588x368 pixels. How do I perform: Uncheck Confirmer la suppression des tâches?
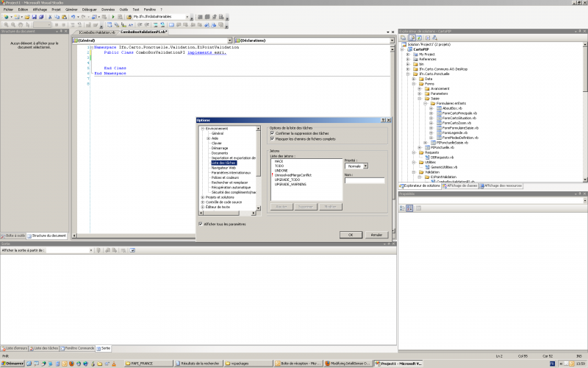coord(273,133)
